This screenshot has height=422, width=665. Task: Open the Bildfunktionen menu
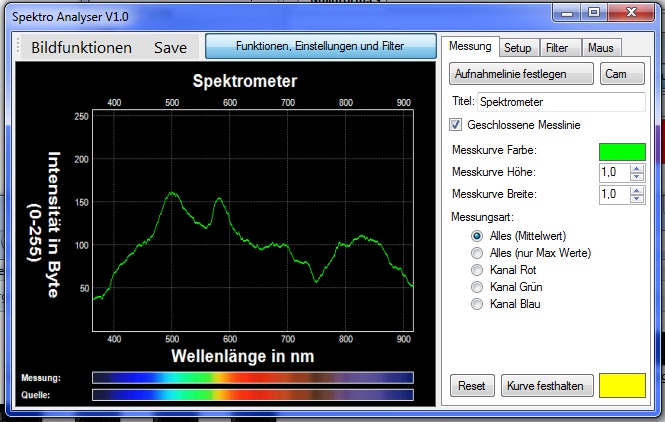coord(81,48)
